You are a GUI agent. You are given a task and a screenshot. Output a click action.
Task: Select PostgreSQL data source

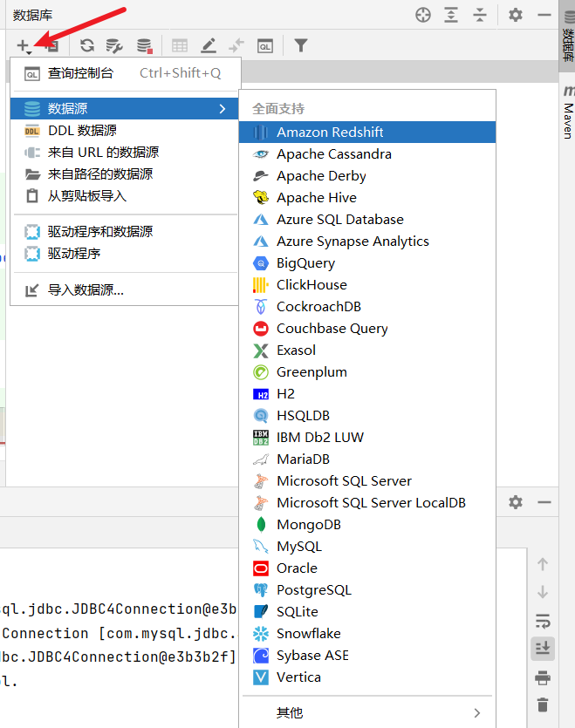367,590
